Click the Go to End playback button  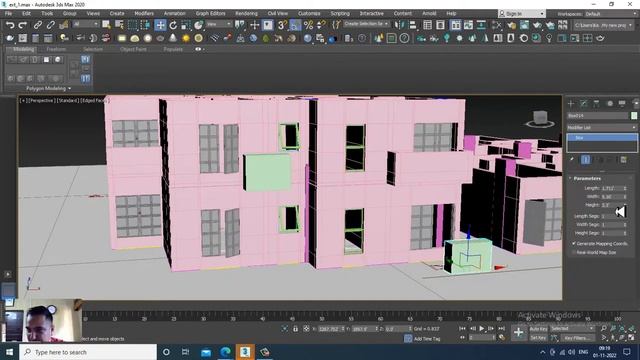(501, 328)
